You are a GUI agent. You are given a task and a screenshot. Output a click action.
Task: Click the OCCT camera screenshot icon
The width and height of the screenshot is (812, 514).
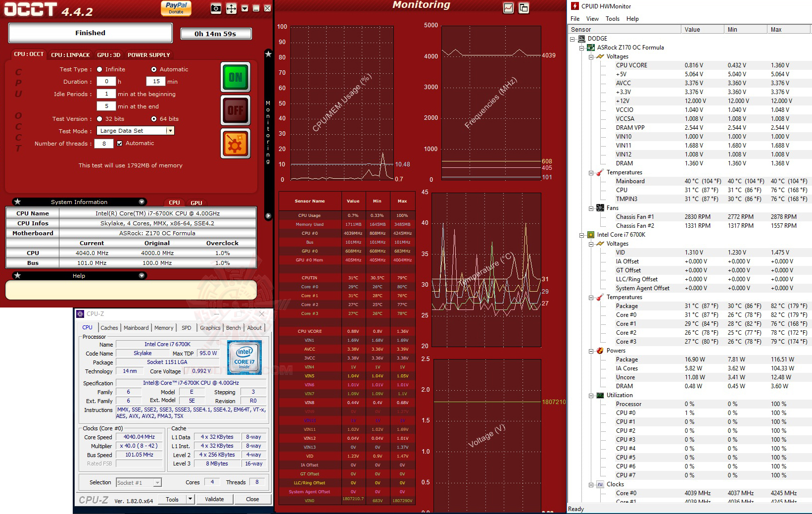[216, 8]
